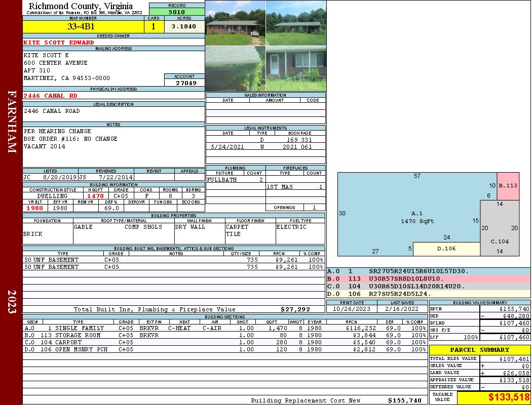The image size is (532, 405).
Task: Select the B.0 113 pink legend row
Action: click(x=428, y=278)
